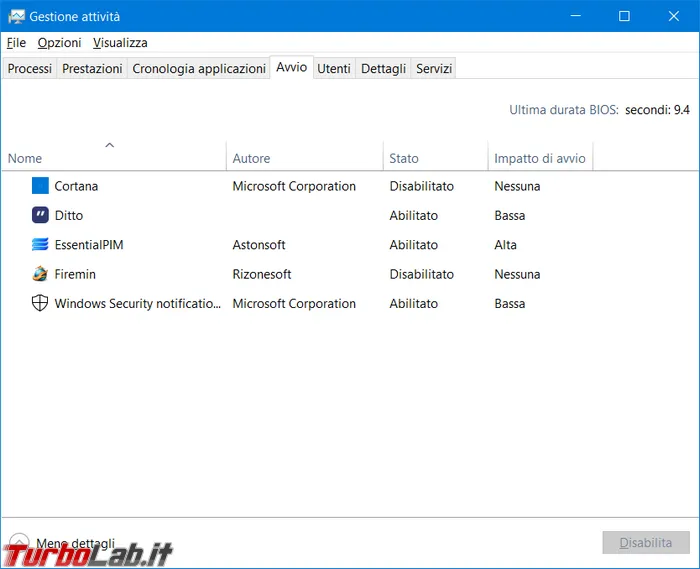Sort by the Autore column header
The width and height of the screenshot is (700, 569).
click(304, 156)
